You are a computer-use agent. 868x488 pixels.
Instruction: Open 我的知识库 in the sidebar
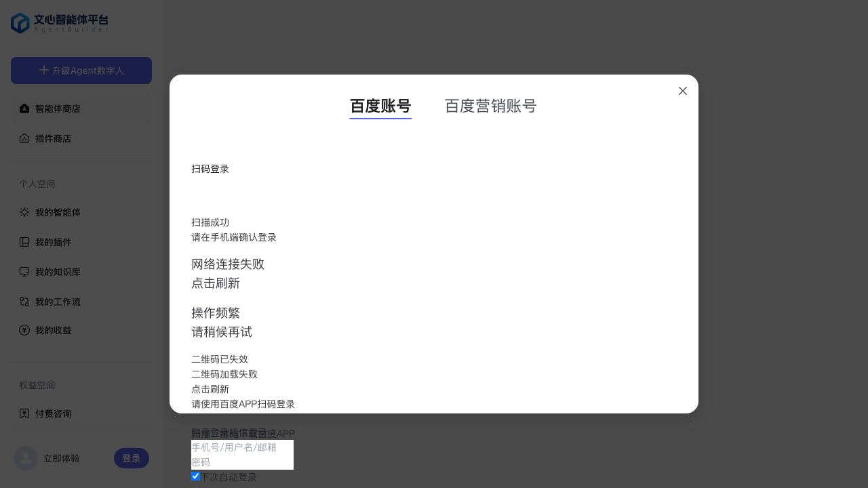[81, 272]
